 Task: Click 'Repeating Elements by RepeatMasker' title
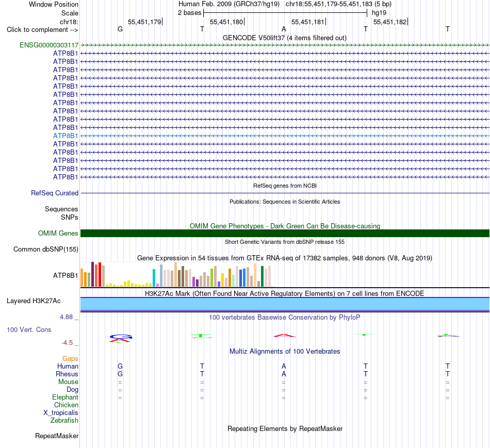click(x=285, y=428)
